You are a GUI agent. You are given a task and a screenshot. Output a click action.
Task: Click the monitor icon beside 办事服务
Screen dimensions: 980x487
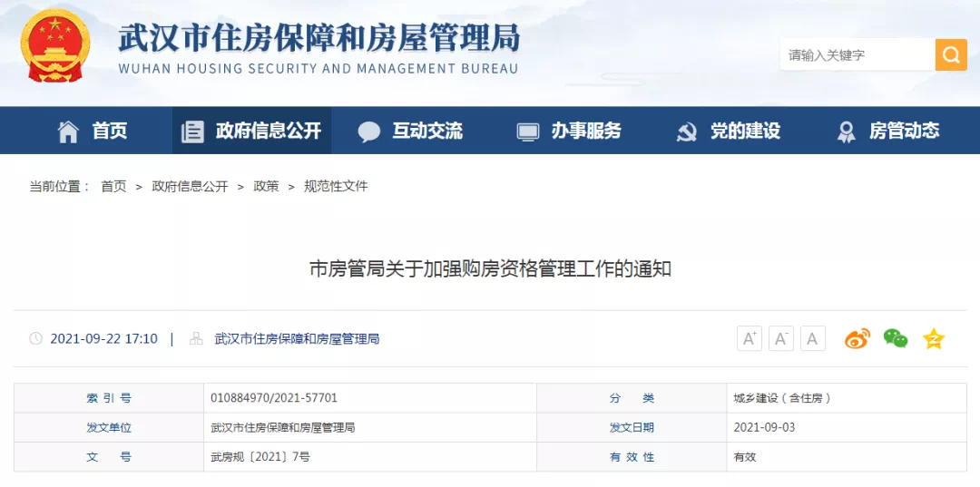pos(527,131)
